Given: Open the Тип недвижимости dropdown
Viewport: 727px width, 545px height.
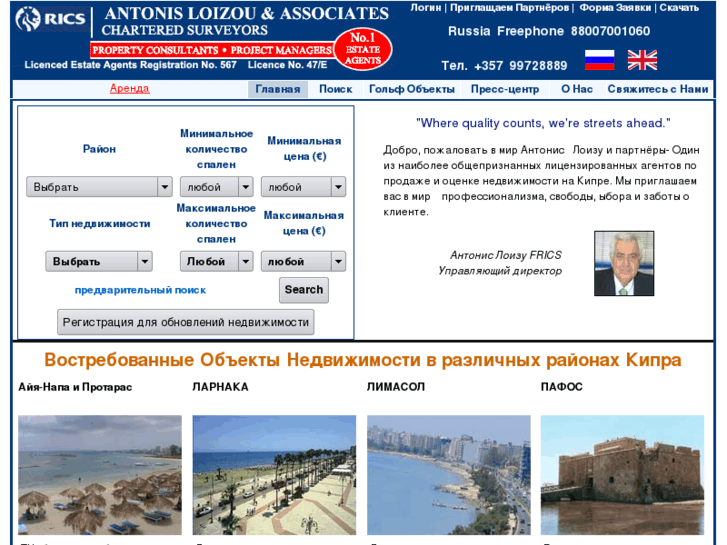Looking at the screenshot, I should (99, 261).
